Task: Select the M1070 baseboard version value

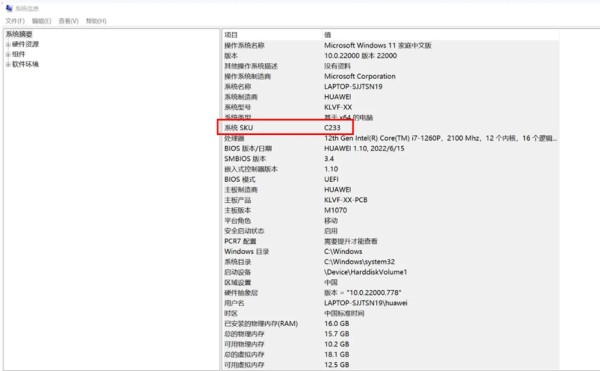Action: [x=335, y=210]
